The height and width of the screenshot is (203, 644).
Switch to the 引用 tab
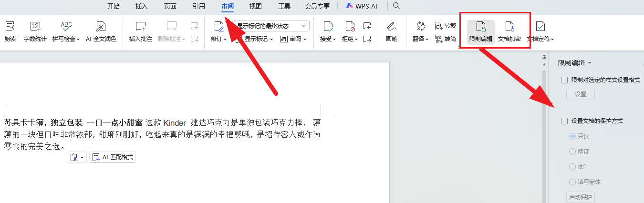click(x=199, y=6)
